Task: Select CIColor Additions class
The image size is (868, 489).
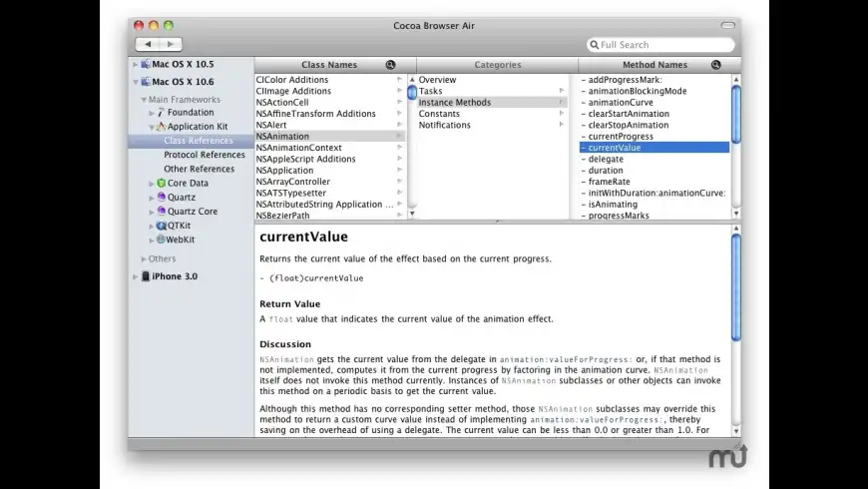Action: (x=291, y=80)
